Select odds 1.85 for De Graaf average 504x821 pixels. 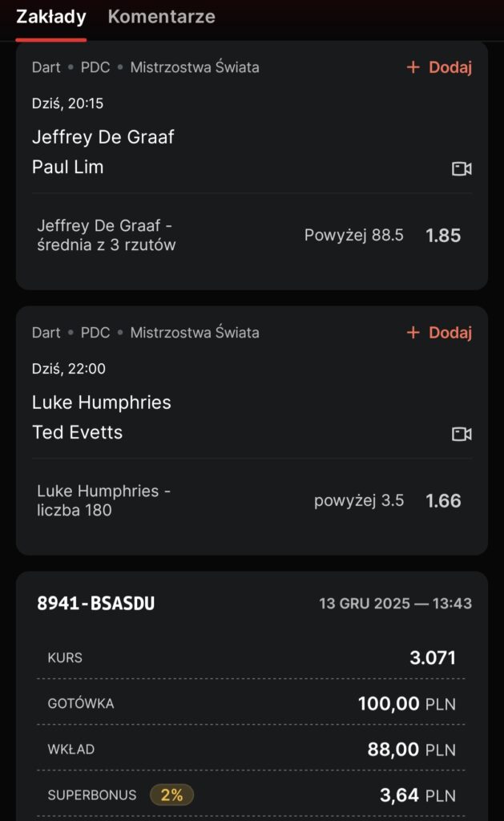click(443, 236)
